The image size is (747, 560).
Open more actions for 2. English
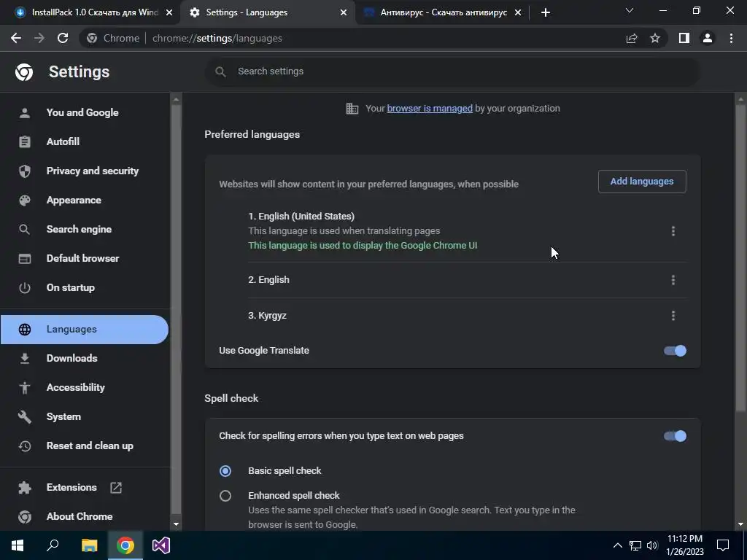[x=673, y=280]
